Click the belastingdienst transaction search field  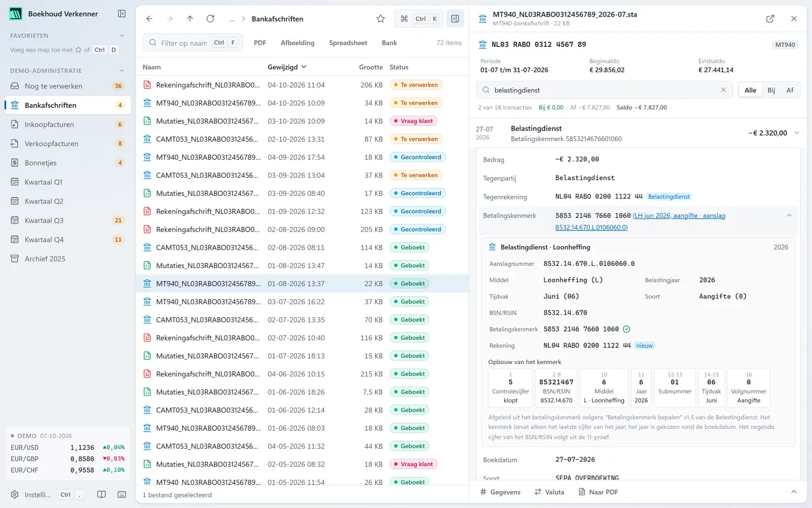point(604,90)
